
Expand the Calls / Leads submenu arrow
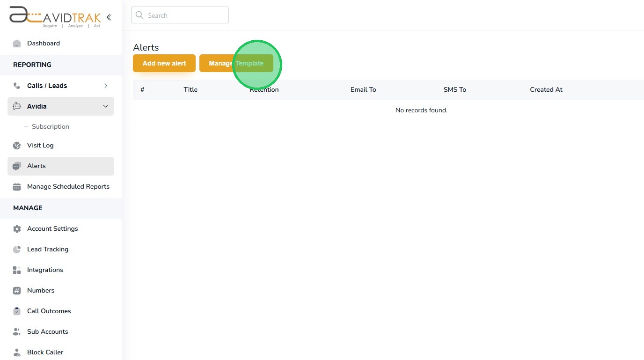[106, 86]
